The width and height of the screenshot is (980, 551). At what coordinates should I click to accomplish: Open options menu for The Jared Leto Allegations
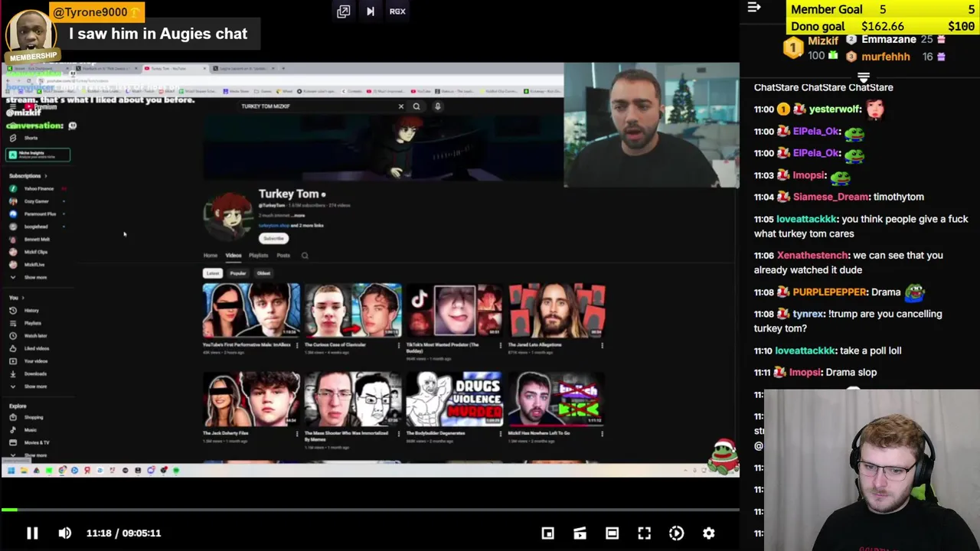pos(603,346)
